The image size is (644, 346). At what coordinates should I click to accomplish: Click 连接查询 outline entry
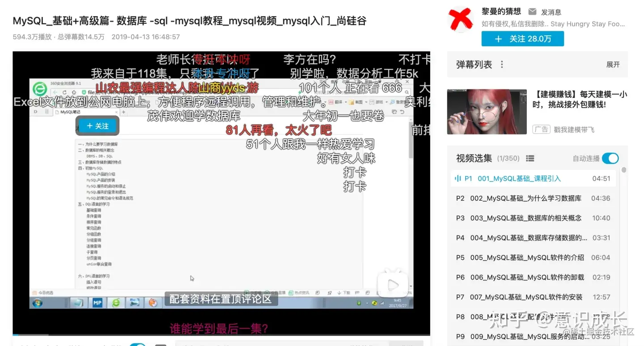pos(94,246)
